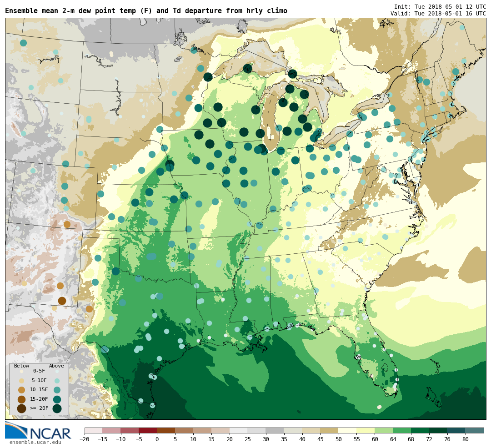
Task: Click the NCAR logo
Action: tap(38, 431)
